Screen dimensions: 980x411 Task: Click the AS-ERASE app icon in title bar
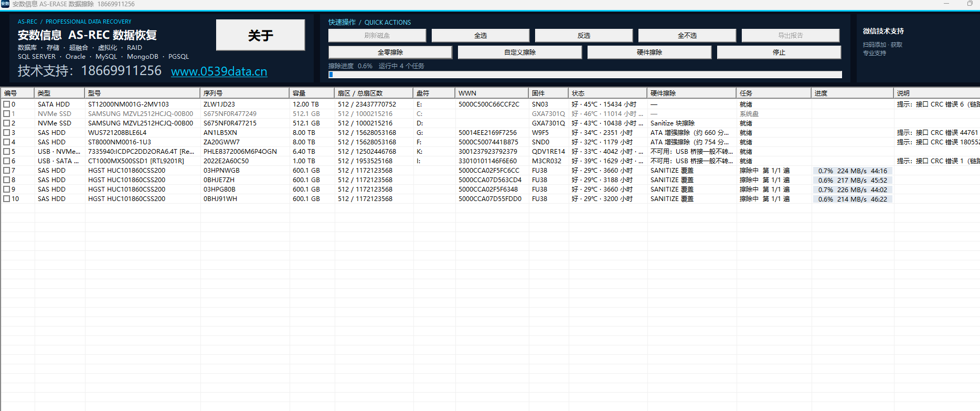click(x=5, y=4)
